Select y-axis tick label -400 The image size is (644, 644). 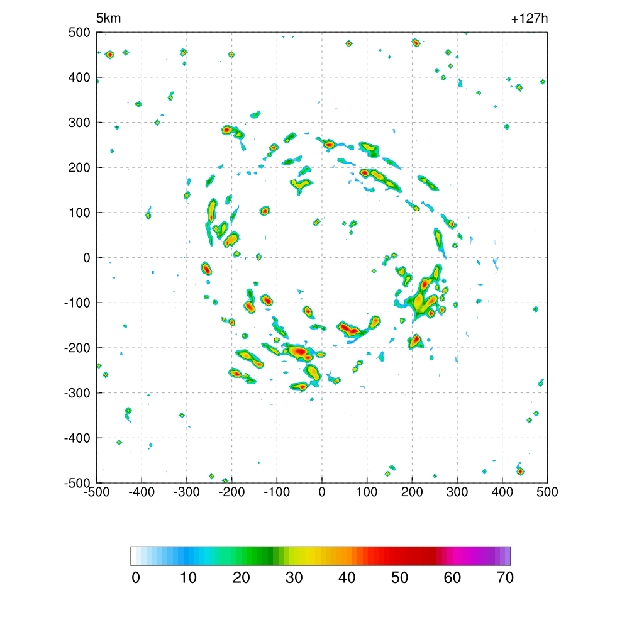tap(77, 438)
